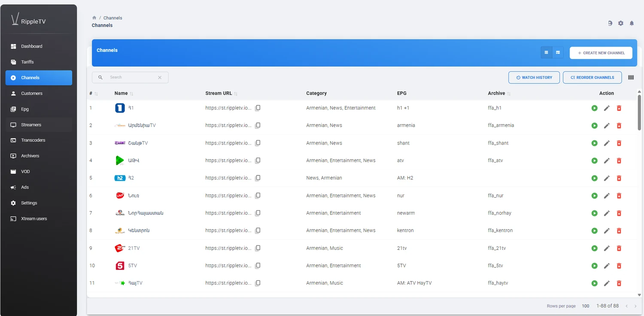The image size is (644, 316).
Task: Click the Channels breadcrumb link
Action: (113, 18)
